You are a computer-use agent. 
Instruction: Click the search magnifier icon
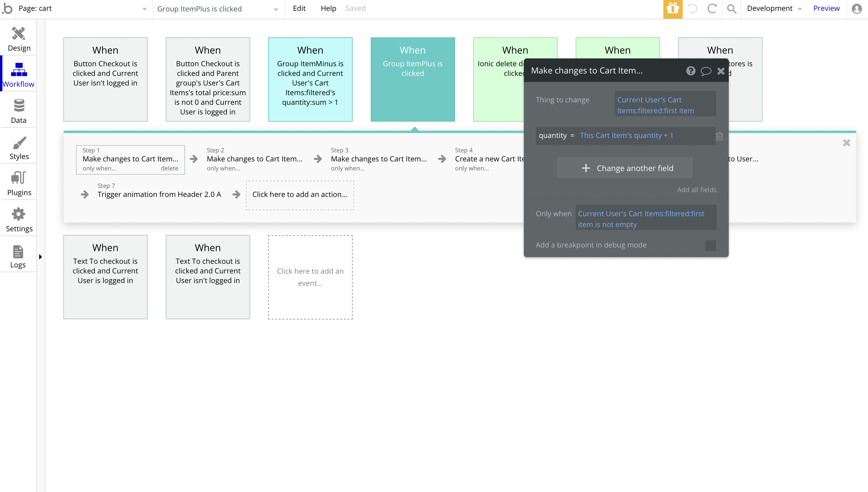click(x=731, y=8)
